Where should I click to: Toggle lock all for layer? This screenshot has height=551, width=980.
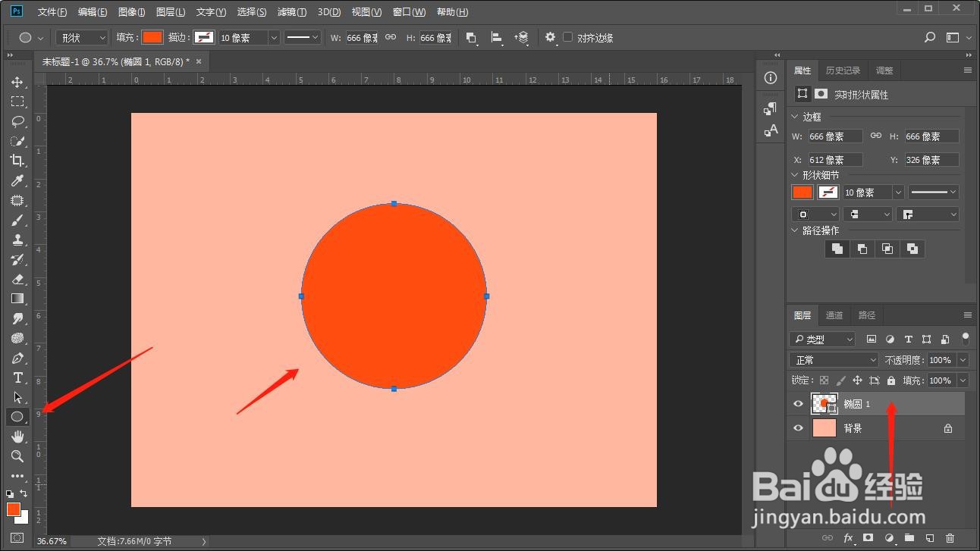[891, 380]
